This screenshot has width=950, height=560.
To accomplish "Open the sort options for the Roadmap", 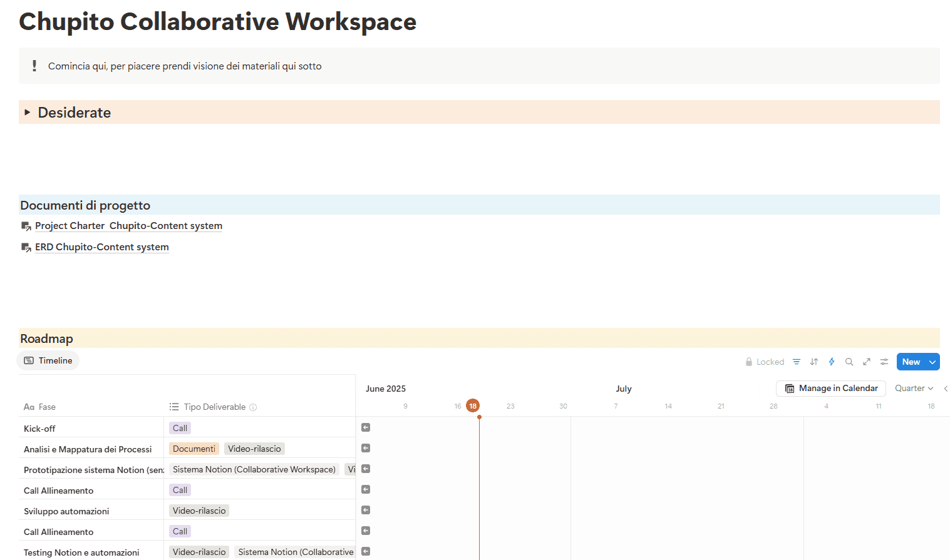I will [813, 362].
